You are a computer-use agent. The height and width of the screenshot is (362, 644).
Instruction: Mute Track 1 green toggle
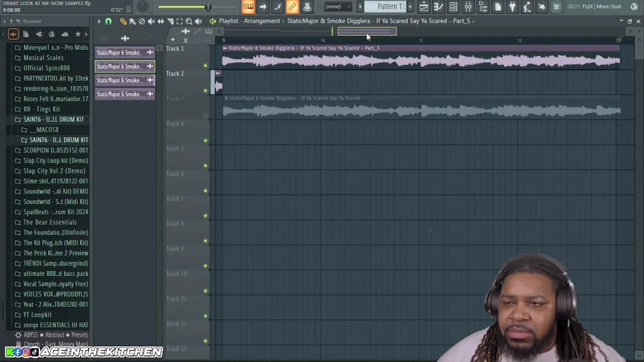point(205,65)
